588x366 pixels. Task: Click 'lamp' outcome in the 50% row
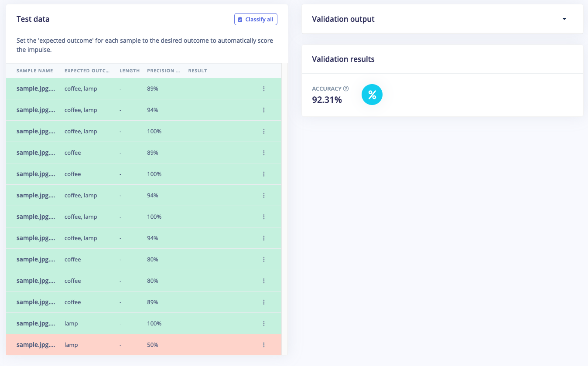(71, 345)
